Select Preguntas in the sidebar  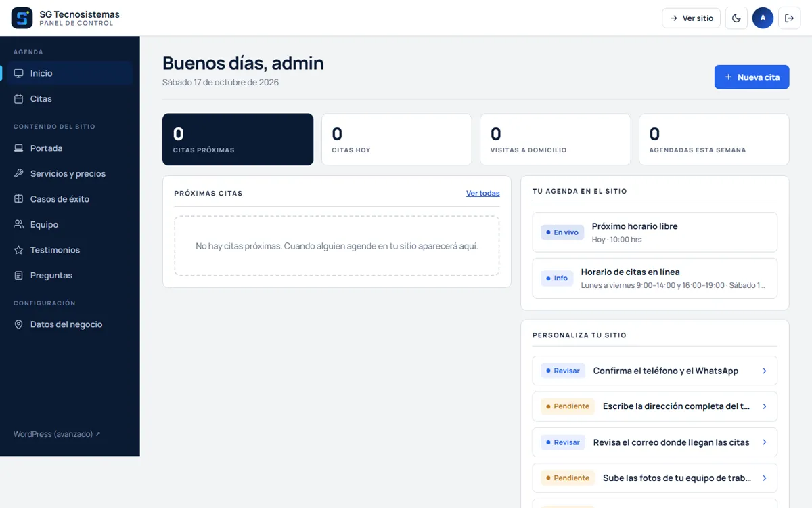[70, 276]
